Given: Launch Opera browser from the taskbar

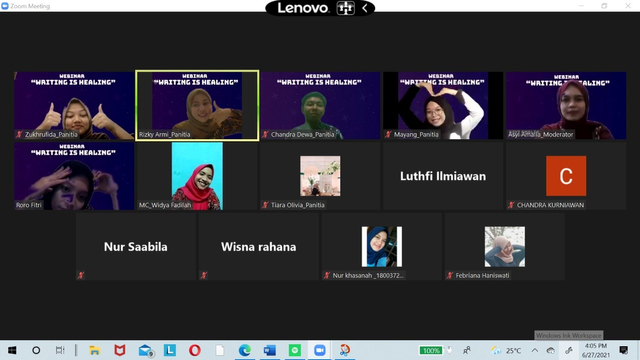Looking at the screenshot, I should click(195, 350).
